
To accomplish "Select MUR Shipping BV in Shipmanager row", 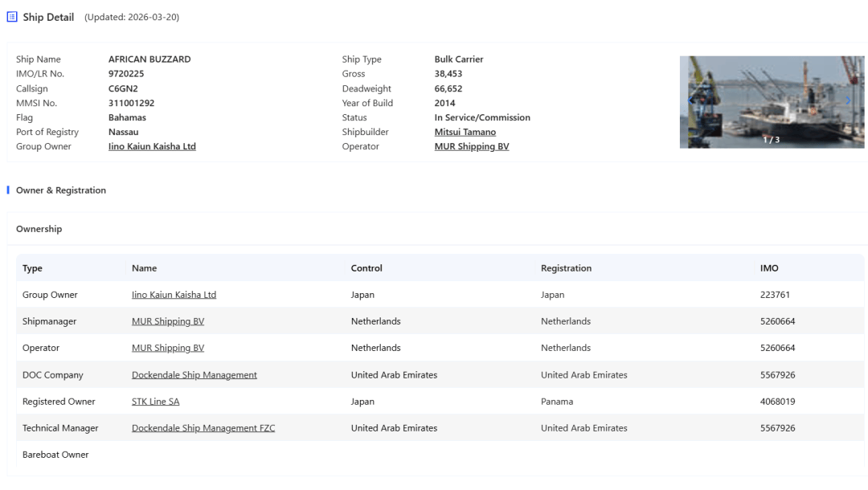I will 168,321.
